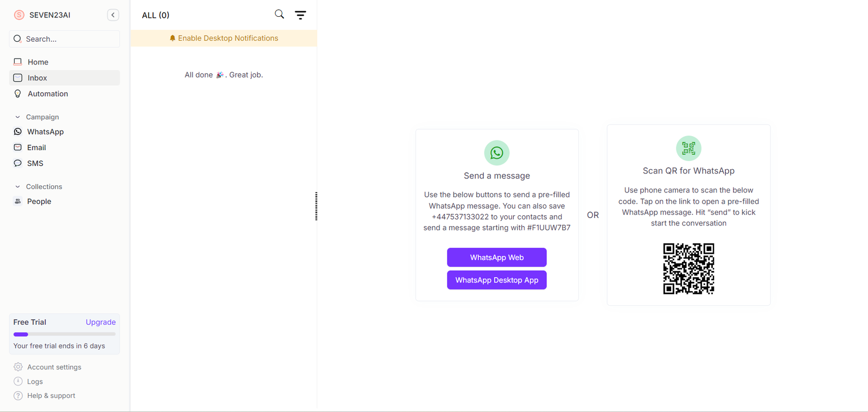Click the Collections section label

click(44, 186)
